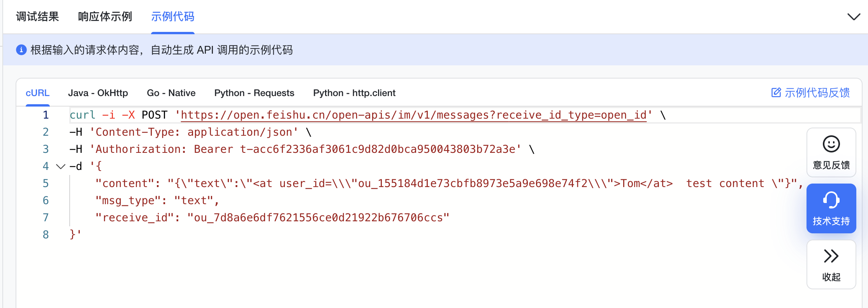Open Python - Requests code sample

point(254,93)
